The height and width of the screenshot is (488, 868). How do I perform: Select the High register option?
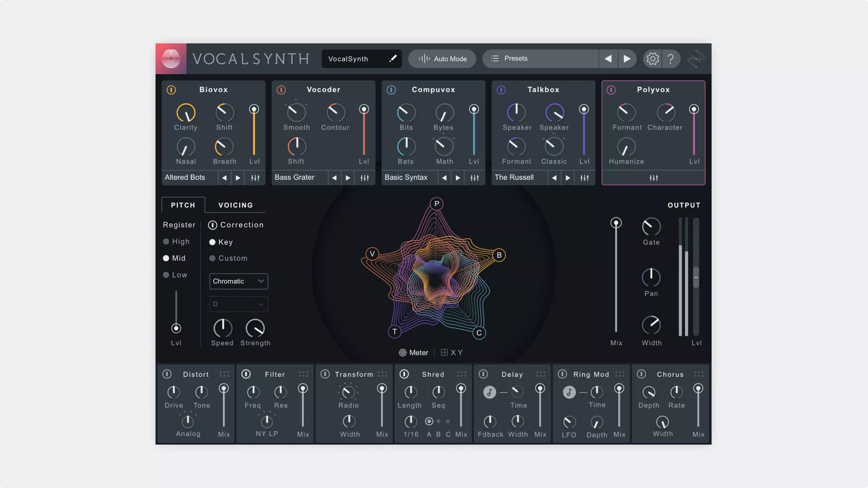pyautogui.click(x=176, y=242)
